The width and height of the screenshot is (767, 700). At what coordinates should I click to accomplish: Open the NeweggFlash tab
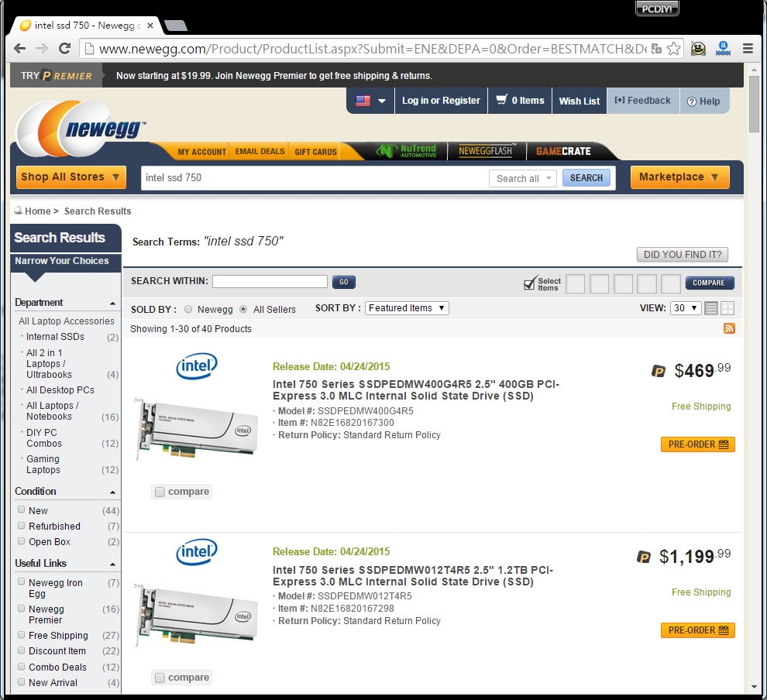coord(487,151)
